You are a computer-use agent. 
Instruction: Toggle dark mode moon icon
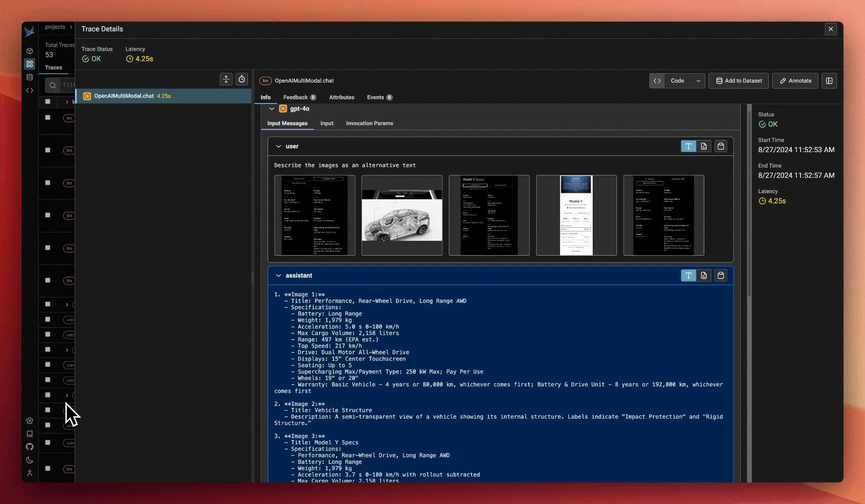(x=29, y=460)
